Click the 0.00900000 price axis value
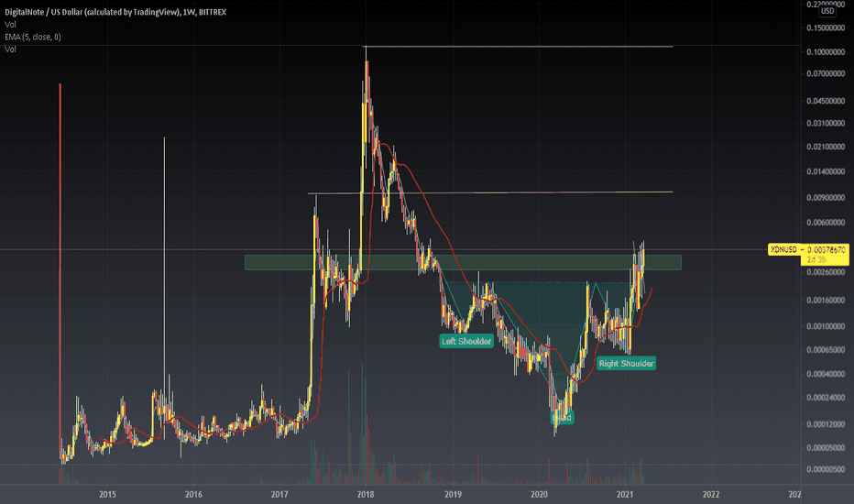 826,198
